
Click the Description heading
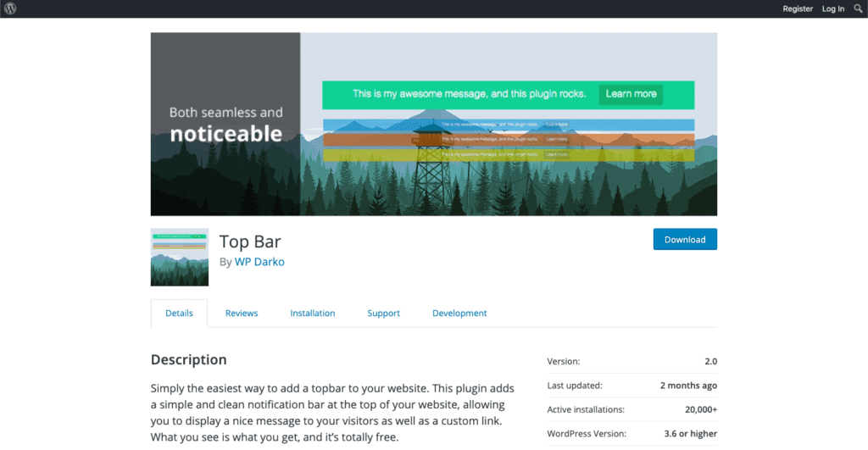tap(189, 359)
